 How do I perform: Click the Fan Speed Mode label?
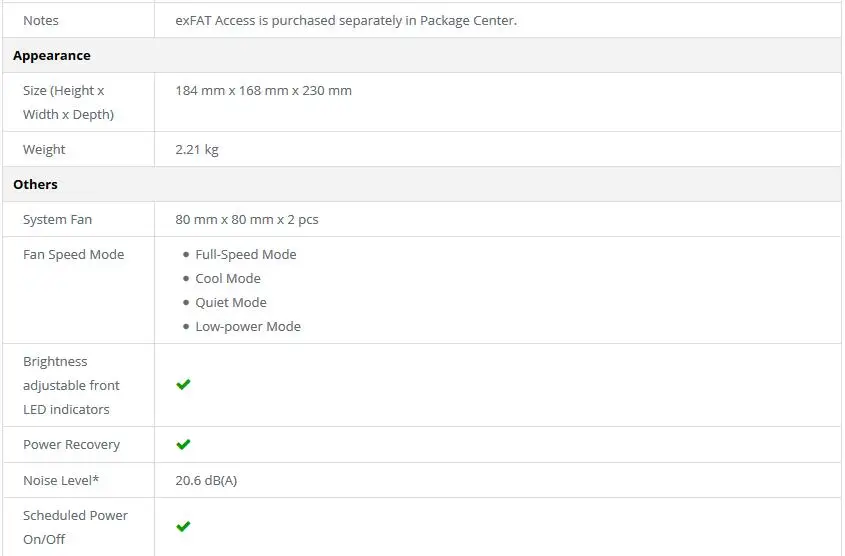coord(74,254)
